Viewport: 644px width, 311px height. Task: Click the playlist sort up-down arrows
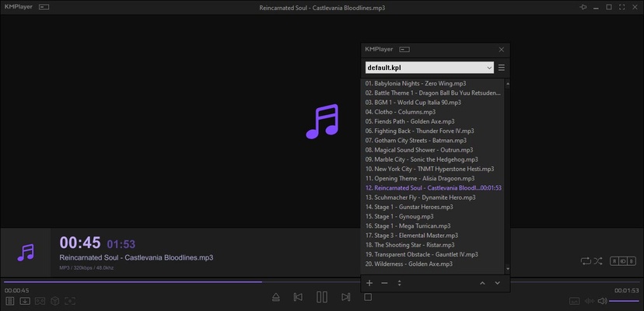(399, 283)
